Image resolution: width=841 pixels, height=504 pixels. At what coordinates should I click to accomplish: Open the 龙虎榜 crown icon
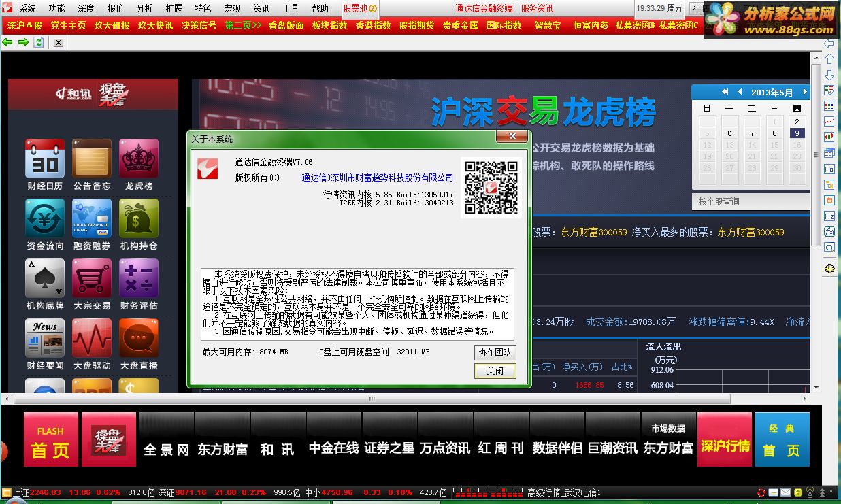coord(139,158)
